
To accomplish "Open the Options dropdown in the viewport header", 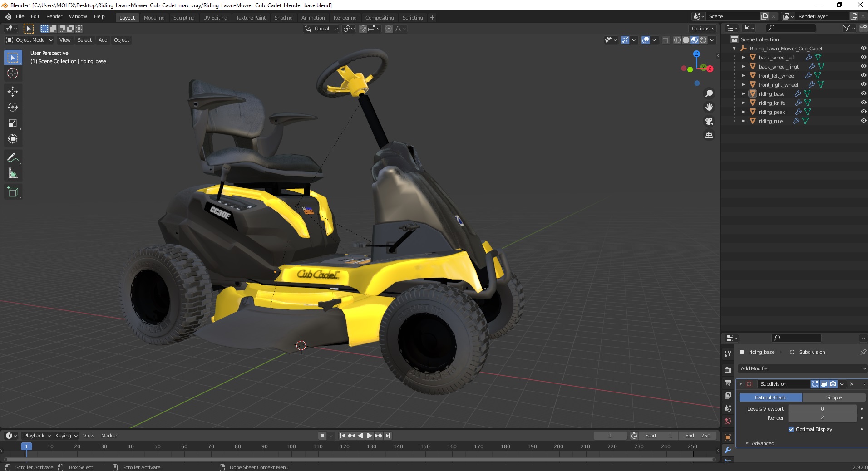I will 703,29.
